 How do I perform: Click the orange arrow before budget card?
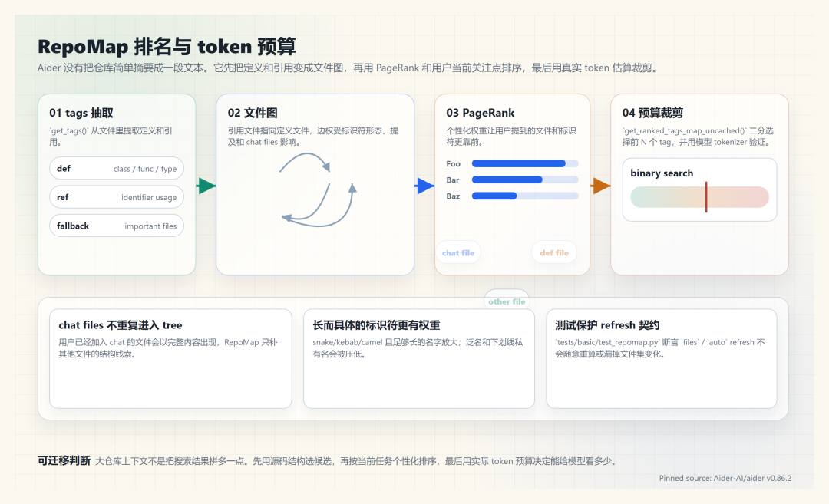[601, 186]
